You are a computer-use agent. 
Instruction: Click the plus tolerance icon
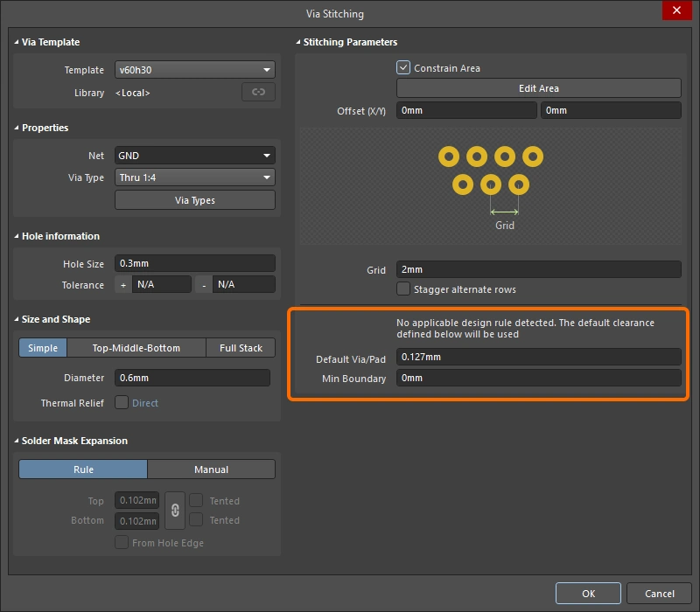tap(122, 285)
